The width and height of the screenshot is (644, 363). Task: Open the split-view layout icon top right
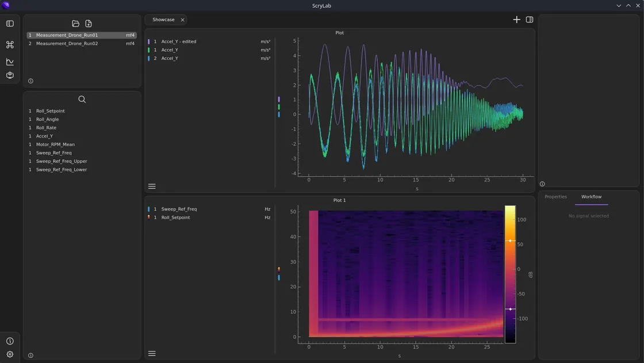coord(529,19)
